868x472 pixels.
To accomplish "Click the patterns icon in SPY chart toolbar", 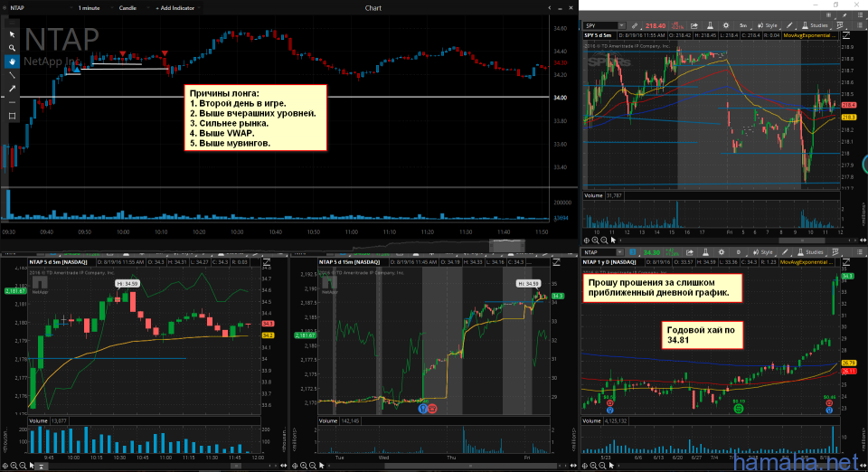I will [840, 25].
